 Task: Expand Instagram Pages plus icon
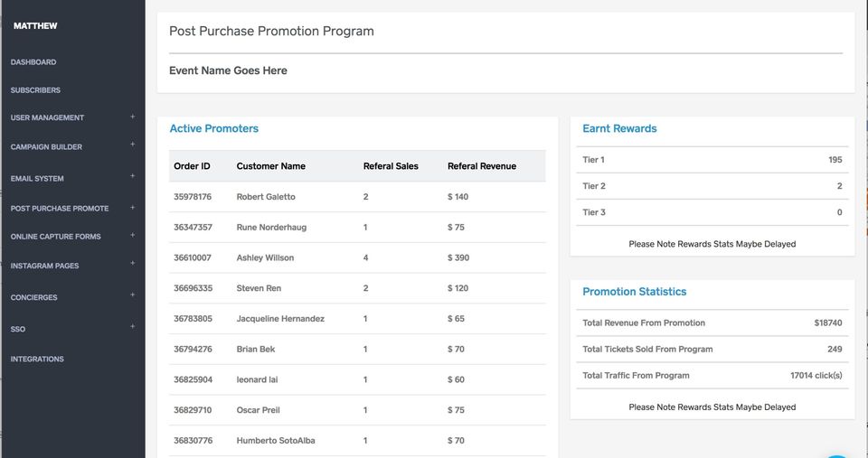coord(132,263)
